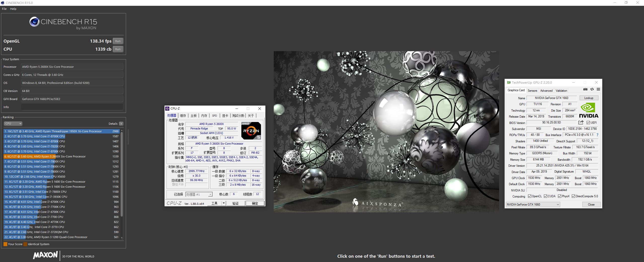Click the Info input field
This screenshot has width=644, height=262.
(72, 107)
